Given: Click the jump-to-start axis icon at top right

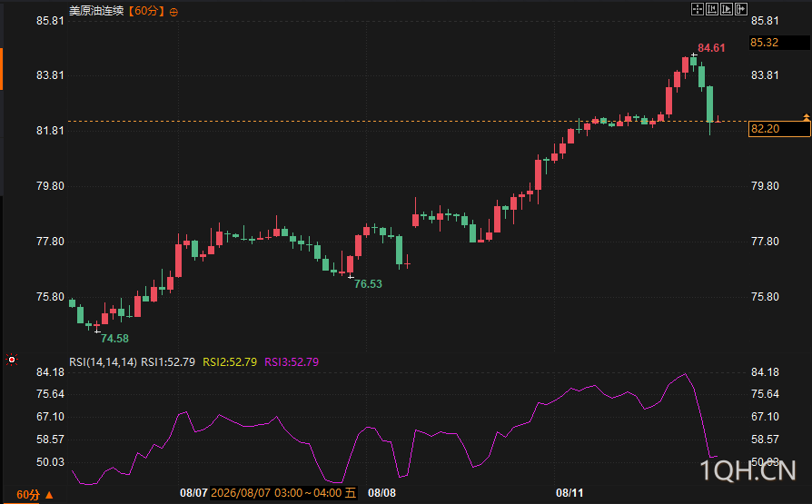Looking at the screenshot, I should (712, 9).
